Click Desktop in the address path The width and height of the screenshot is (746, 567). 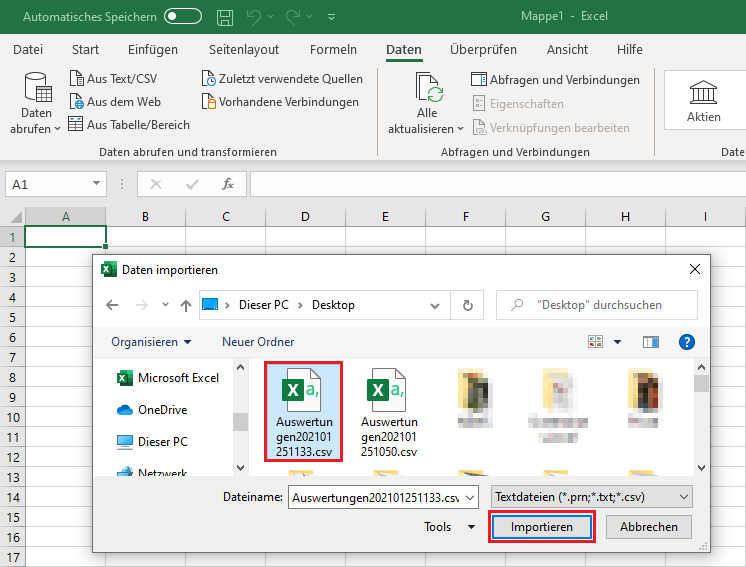333,305
